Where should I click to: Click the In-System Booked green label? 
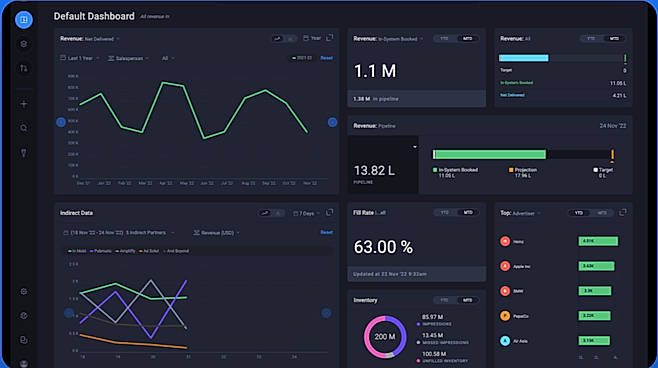516,83
